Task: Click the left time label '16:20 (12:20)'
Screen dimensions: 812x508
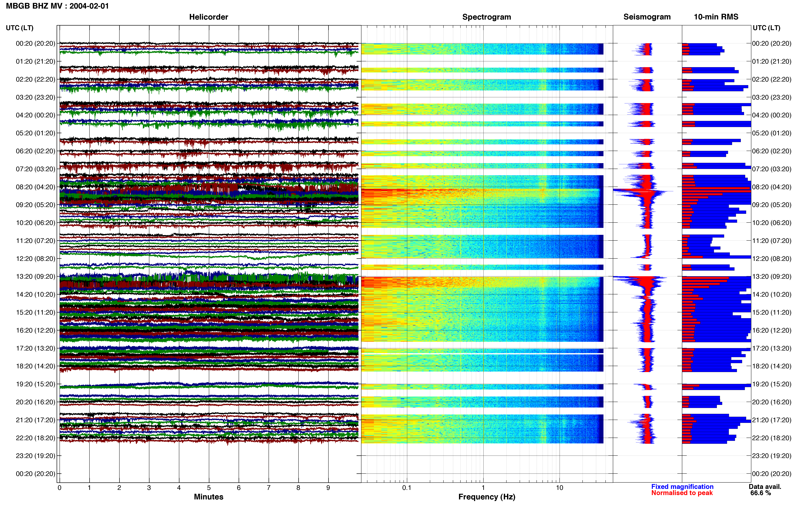Action: 36,330
